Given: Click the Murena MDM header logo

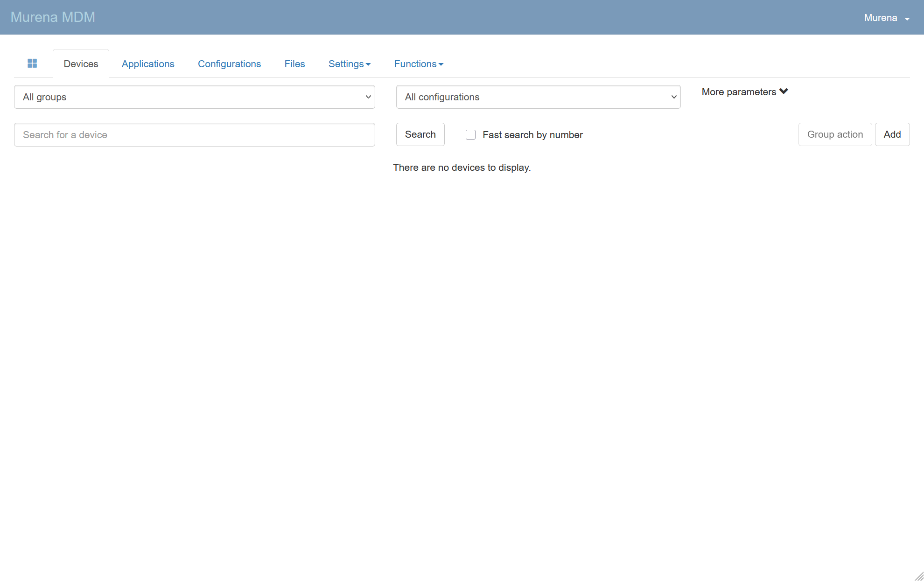Looking at the screenshot, I should click(53, 17).
